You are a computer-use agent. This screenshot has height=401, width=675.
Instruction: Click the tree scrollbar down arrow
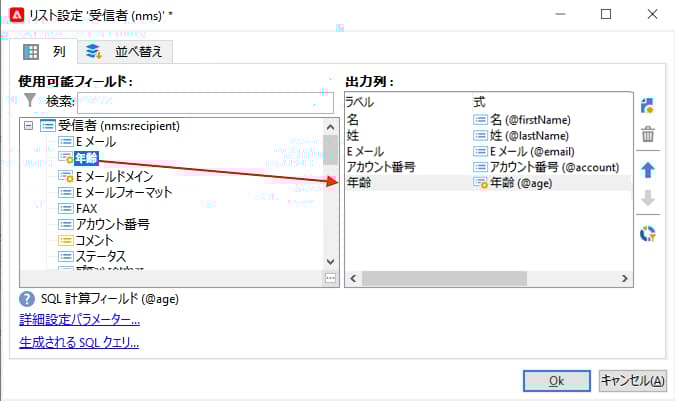point(330,262)
